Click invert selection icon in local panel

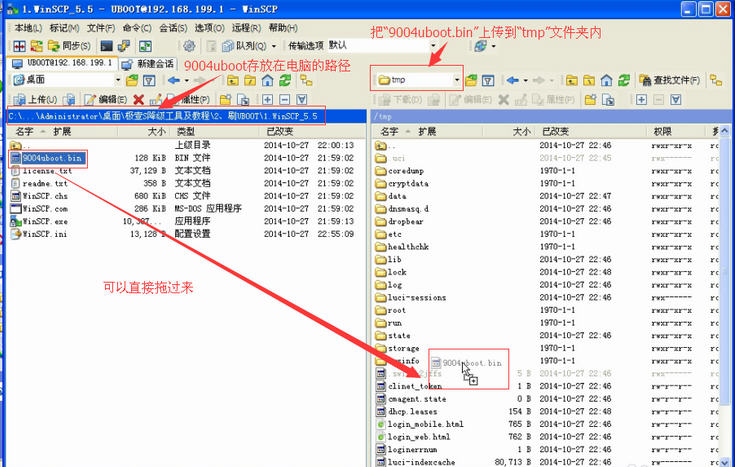pos(302,99)
